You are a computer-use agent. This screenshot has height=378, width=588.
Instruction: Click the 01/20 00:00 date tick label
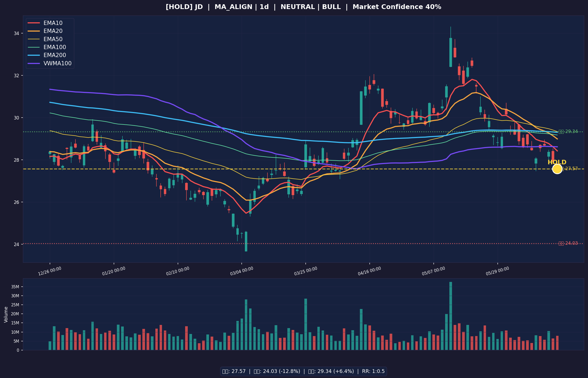(x=114, y=271)
